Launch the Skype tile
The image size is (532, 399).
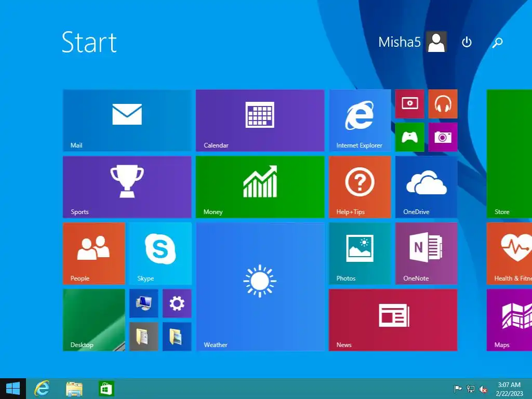[160, 254]
